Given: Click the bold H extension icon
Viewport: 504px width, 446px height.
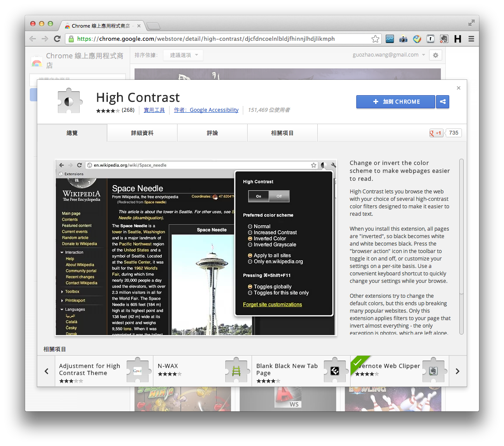Looking at the screenshot, I should (x=458, y=39).
